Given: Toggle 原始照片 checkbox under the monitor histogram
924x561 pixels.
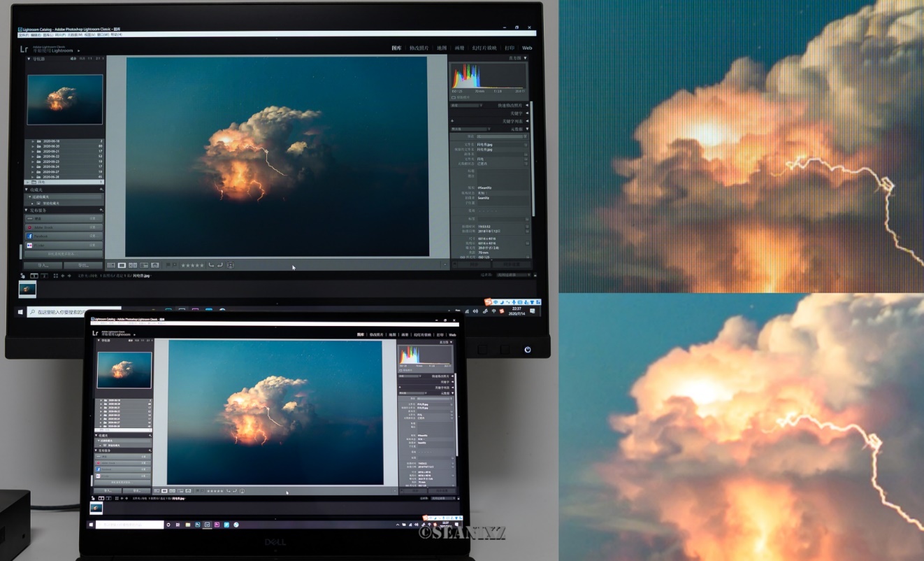Looking at the screenshot, I should (x=454, y=98).
